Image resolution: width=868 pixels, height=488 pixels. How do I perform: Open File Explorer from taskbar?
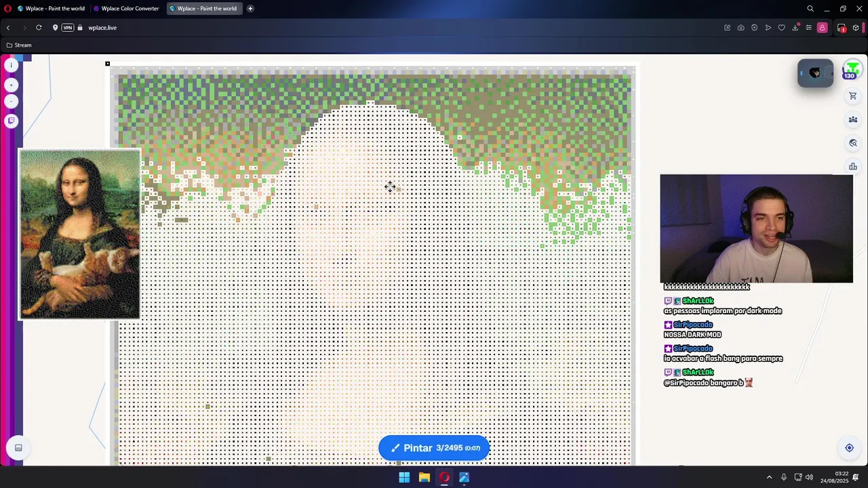point(424,477)
